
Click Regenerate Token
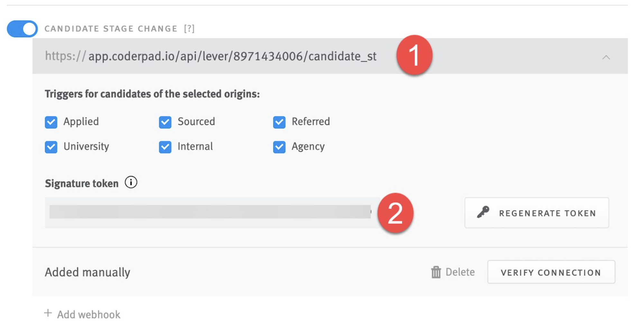pyautogui.click(x=536, y=212)
